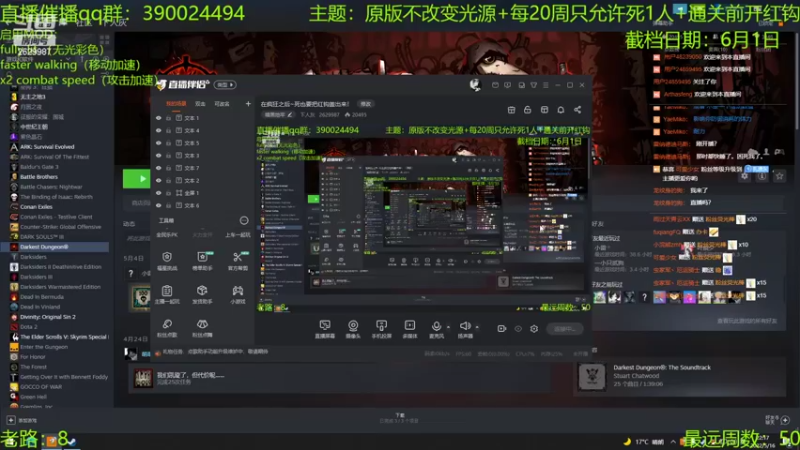Toggle visibility of layer 文本 2
The width and height of the screenshot is (800, 450).
click(159, 181)
